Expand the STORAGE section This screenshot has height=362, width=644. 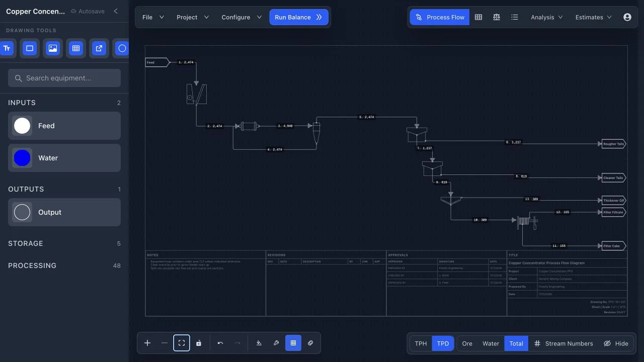click(x=64, y=243)
